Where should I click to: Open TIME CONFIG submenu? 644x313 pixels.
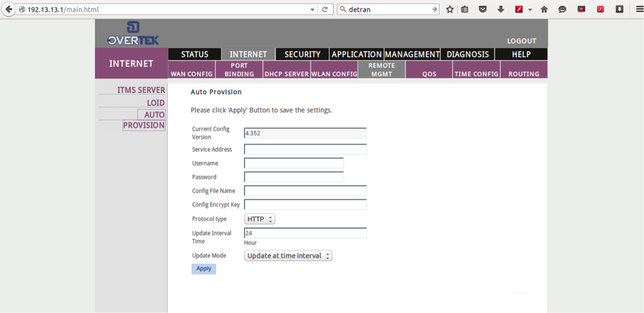coord(476,70)
